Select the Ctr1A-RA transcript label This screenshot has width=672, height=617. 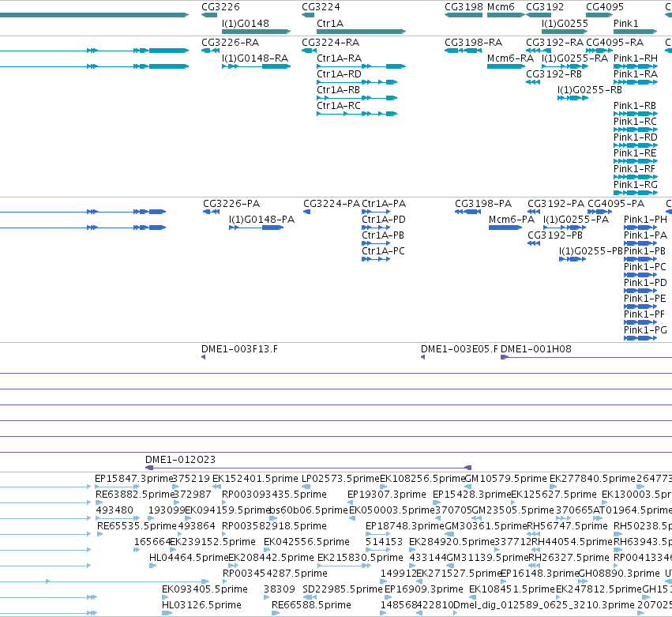coord(339,58)
